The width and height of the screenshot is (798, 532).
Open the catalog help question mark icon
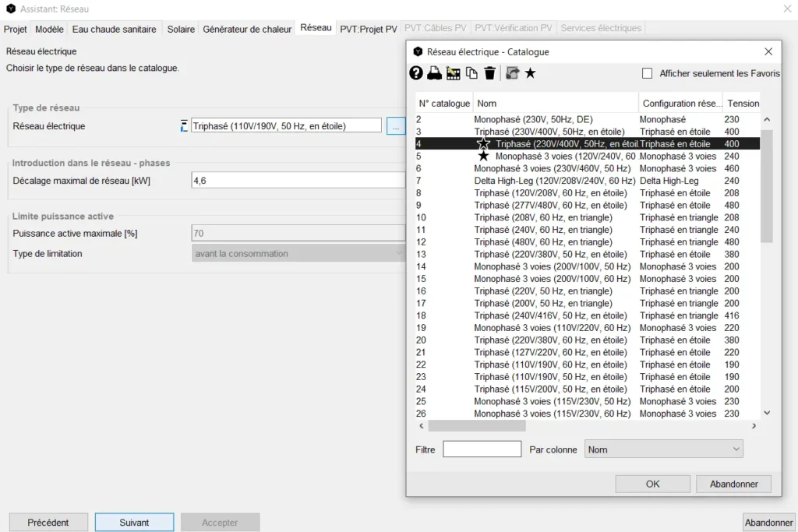[416, 73]
